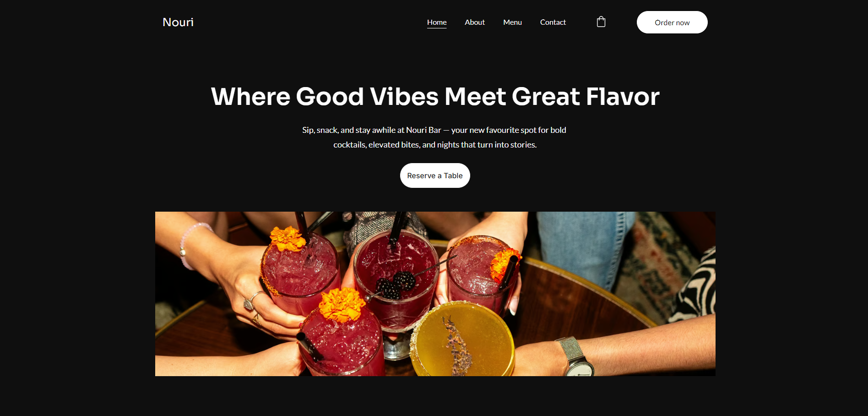Click the large marigold on front red cocktail
The width and height of the screenshot is (868, 416).
342,304
